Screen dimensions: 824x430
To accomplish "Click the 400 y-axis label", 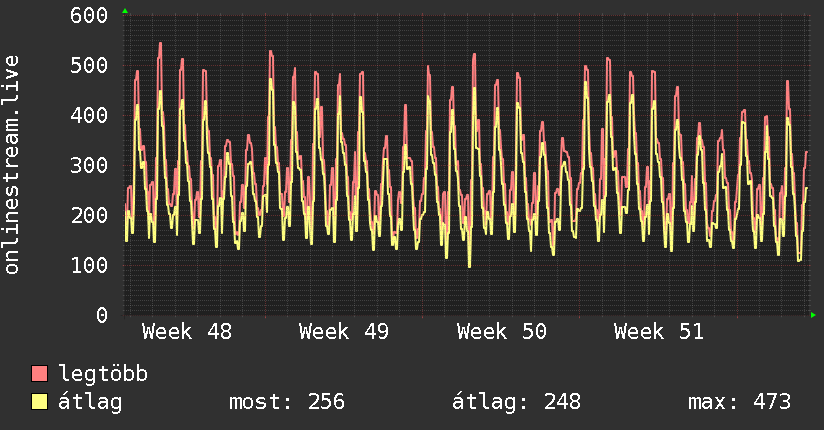I will click(89, 115).
